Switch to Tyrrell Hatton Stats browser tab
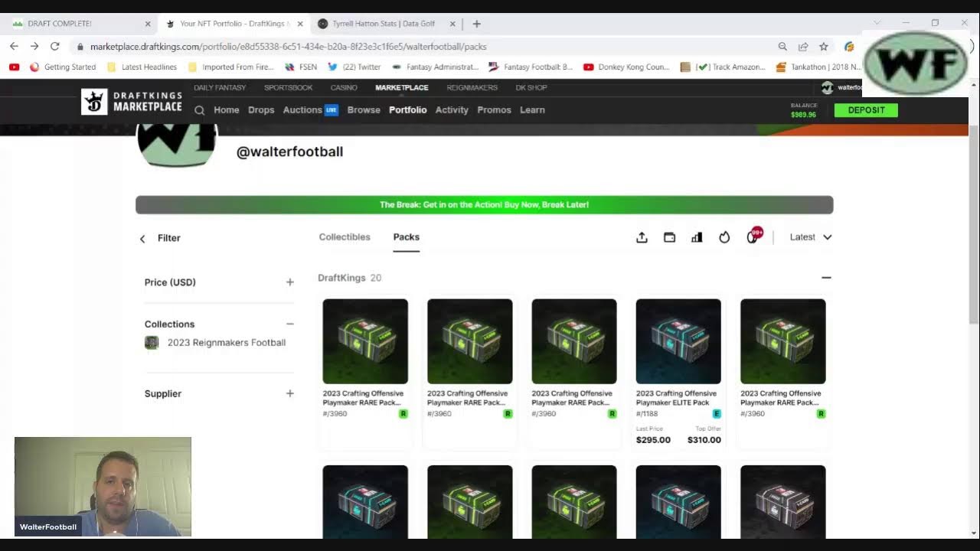Screen dimensions: 980x551 tap(385, 24)
